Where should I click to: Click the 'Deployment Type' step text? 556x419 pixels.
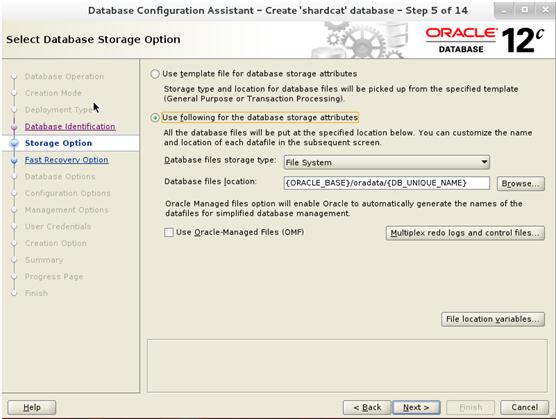(59, 110)
